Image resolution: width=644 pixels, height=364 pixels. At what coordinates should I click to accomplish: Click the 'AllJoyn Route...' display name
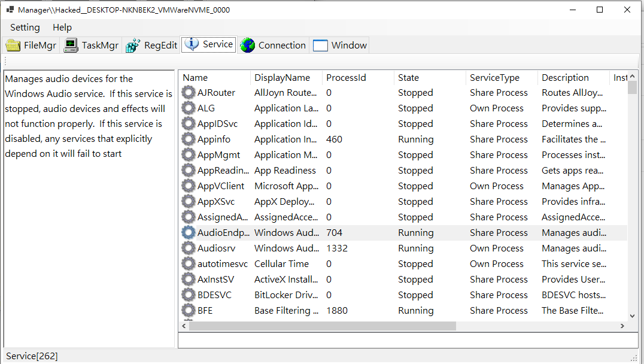coord(285,93)
